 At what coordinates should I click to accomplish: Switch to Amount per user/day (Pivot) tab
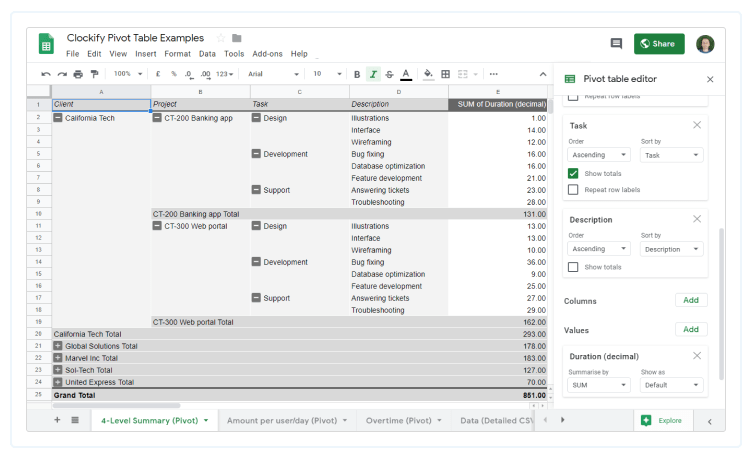[287, 421]
